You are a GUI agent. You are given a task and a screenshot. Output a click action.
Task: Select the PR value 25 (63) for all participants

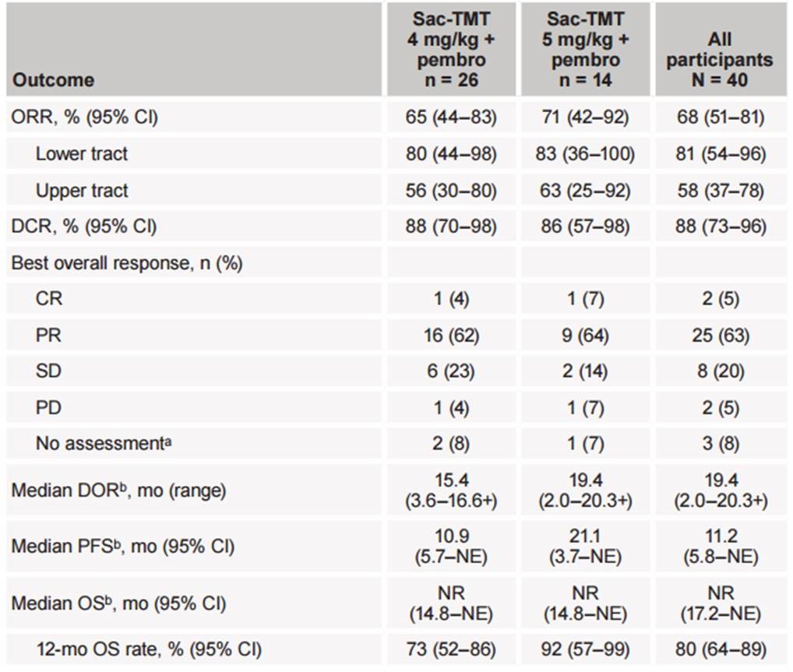[x=720, y=336]
